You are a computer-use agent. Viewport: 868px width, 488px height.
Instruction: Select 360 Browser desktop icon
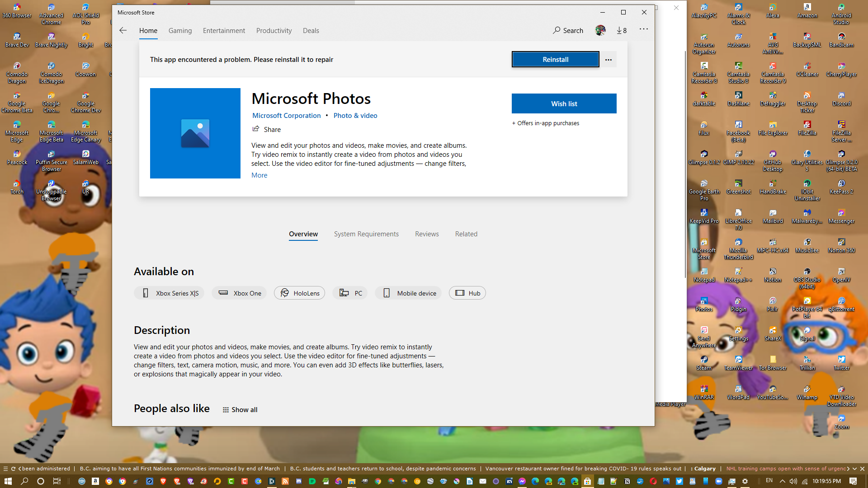[17, 11]
